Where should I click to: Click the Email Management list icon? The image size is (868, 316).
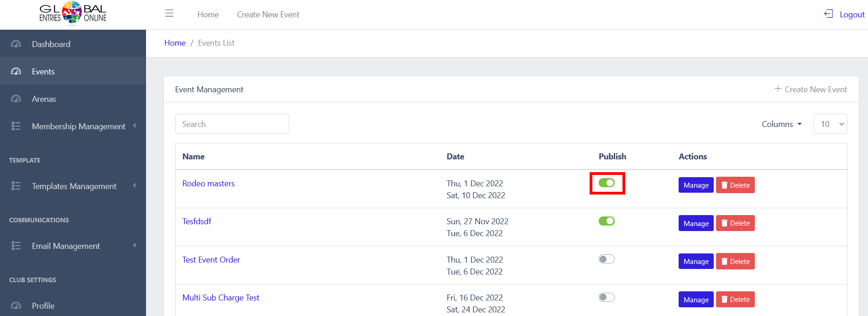[x=16, y=246]
